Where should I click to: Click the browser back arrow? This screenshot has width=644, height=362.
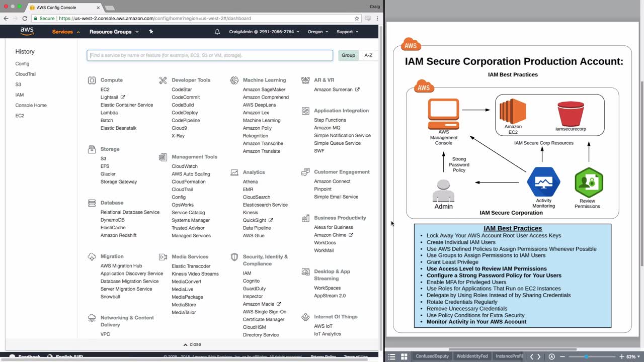[x=6, y=18]
